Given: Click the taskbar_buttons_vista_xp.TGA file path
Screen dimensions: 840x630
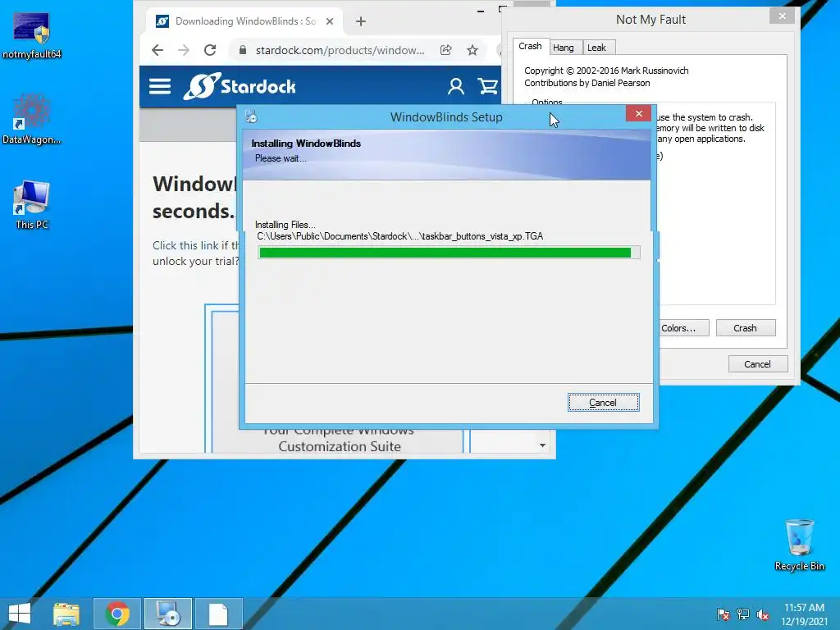Looking at the screenshot, I should pos(399,236).
